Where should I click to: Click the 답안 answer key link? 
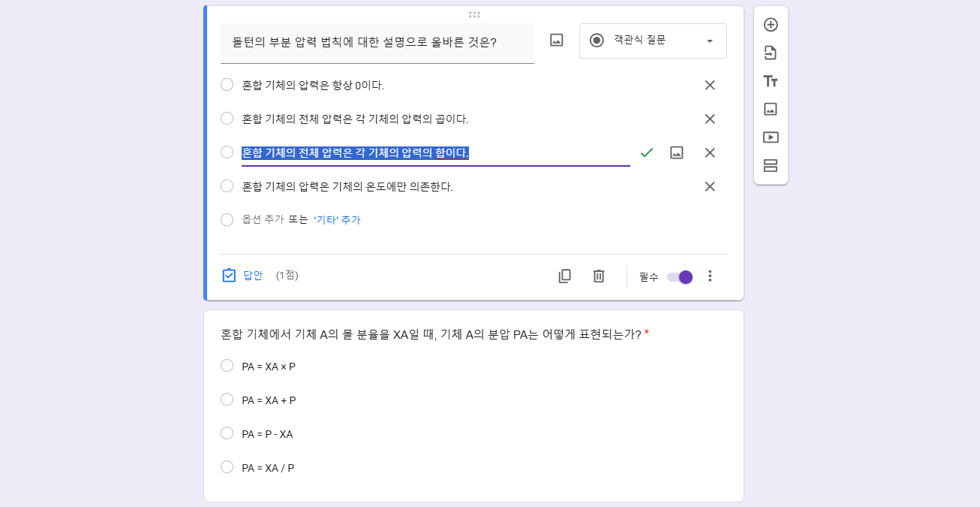(253, 276)
